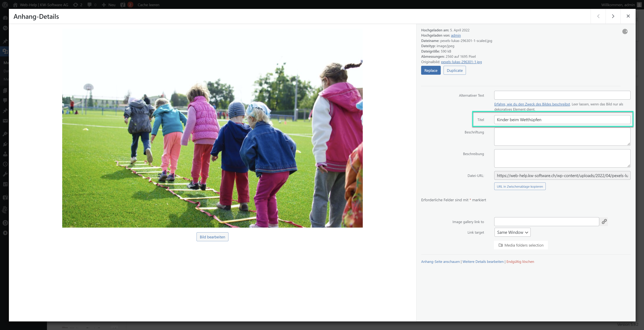Go to next attachment with right chevron

coord(613,16)
